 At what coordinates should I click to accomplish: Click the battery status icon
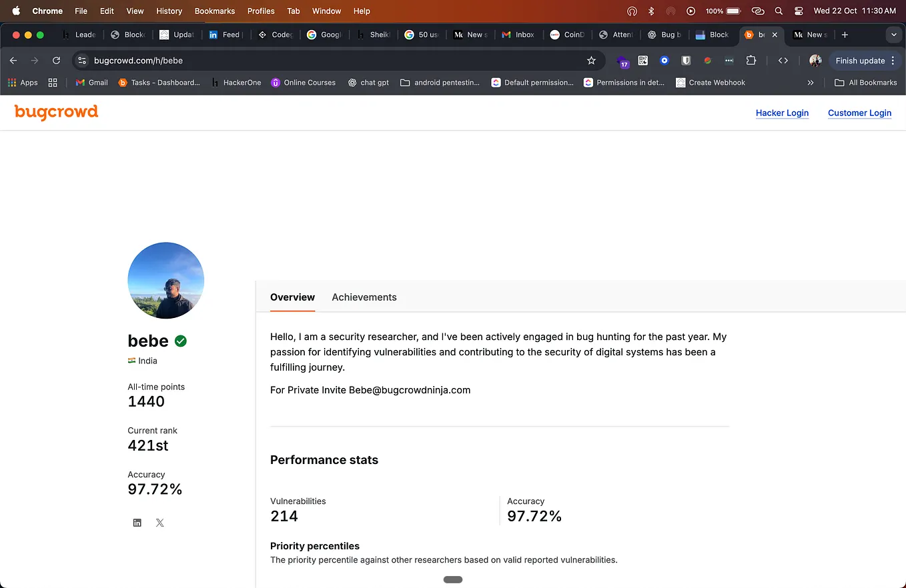click(734, 11)
